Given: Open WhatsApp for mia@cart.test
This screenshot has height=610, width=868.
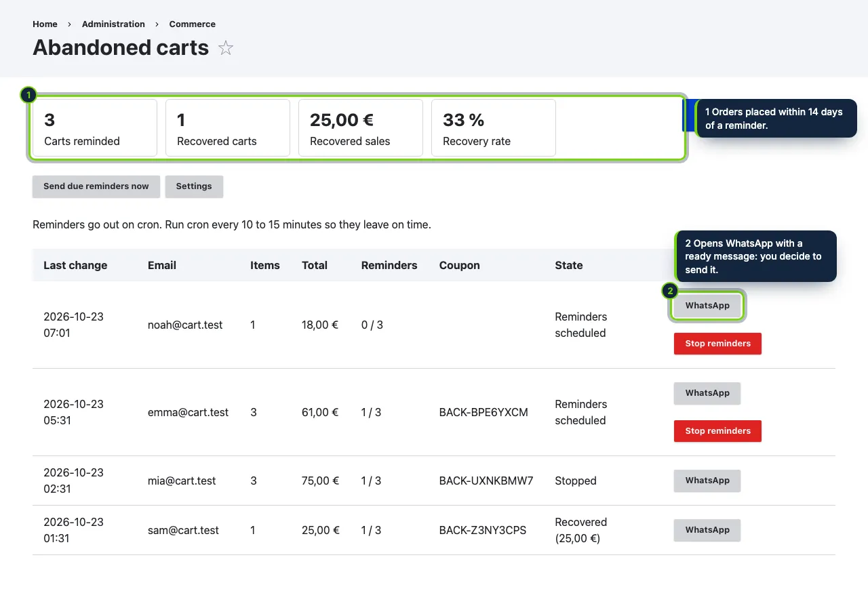Looking at the screenshot, I should point(707,481).
